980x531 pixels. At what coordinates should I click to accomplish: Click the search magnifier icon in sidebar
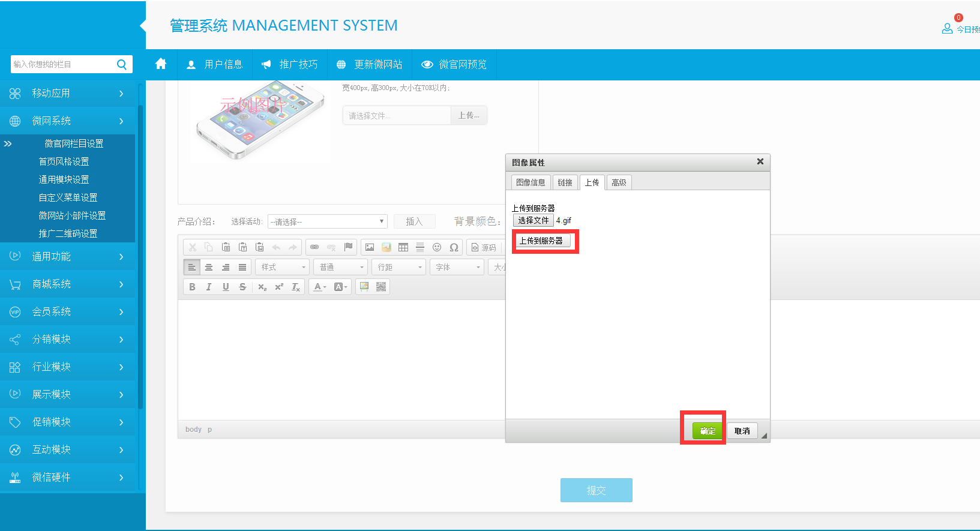[122, 64]
